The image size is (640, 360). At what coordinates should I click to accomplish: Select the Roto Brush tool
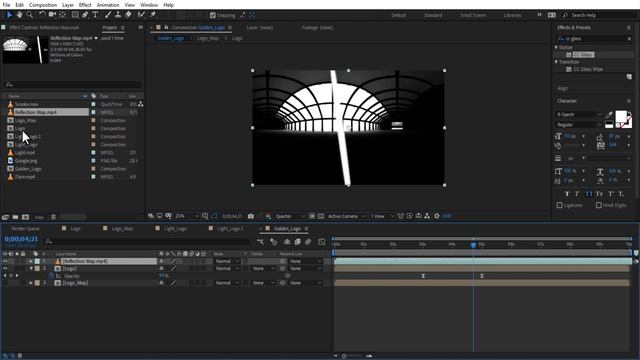point(141,15)
